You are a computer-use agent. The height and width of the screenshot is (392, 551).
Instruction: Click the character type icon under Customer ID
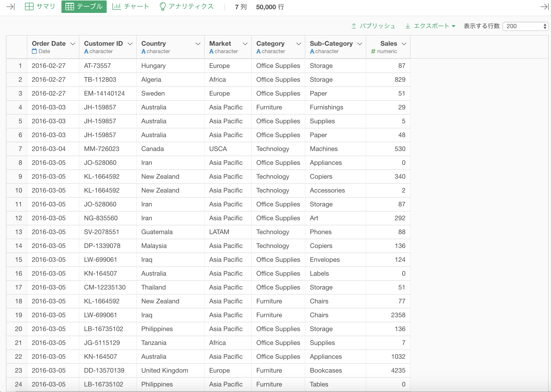86,51
